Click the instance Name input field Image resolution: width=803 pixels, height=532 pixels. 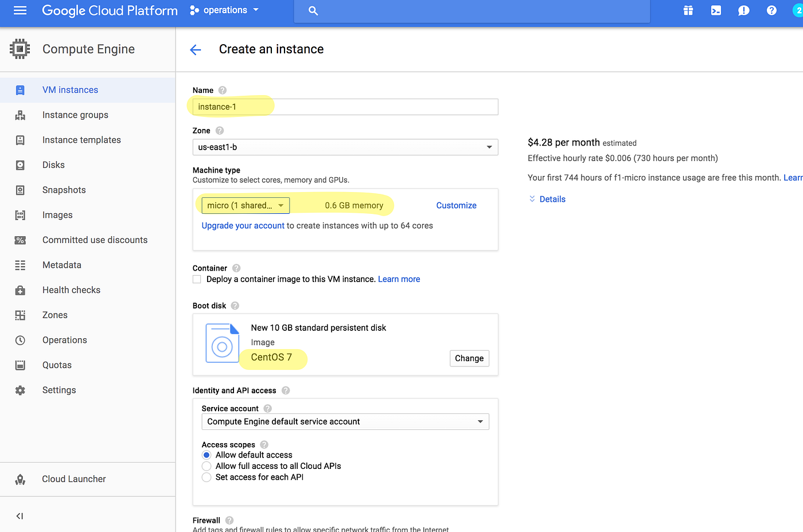(x=345, y=107)
